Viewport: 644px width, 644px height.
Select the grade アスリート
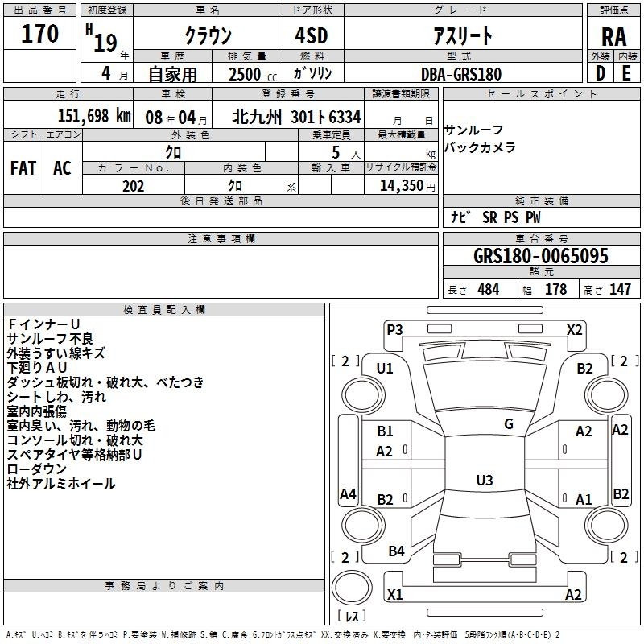coord(463,35)
